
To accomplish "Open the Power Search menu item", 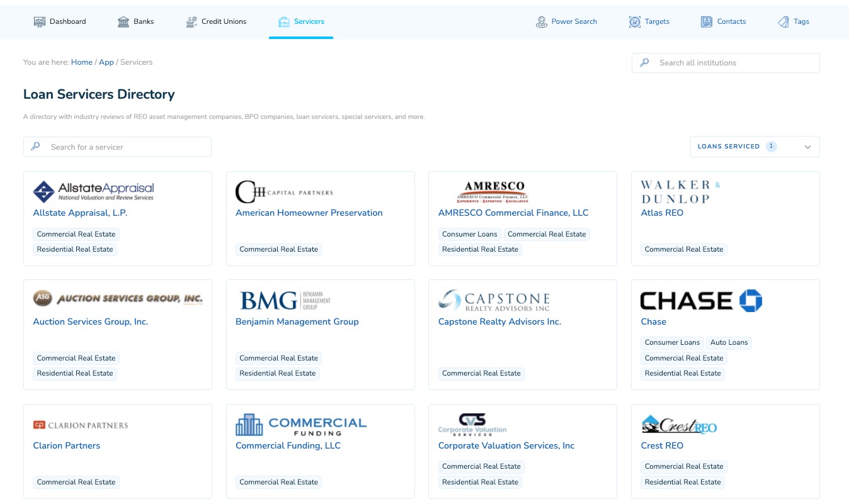I will pos(566,21).
